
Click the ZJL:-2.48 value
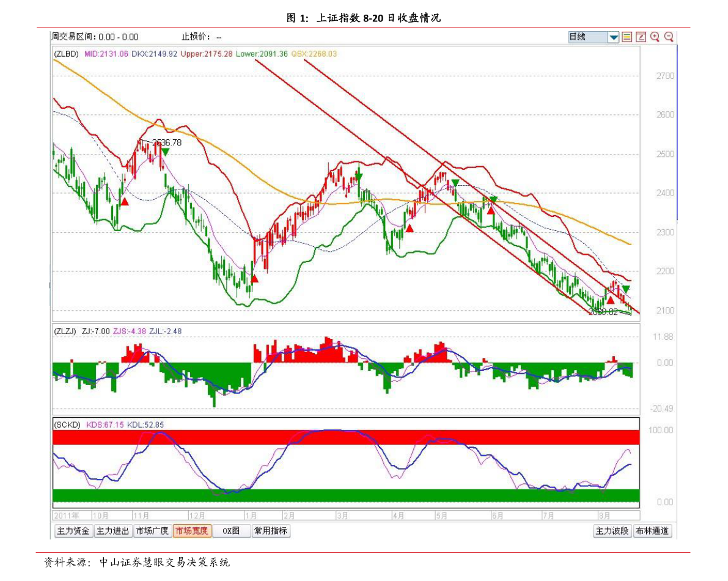coord(165,331)
